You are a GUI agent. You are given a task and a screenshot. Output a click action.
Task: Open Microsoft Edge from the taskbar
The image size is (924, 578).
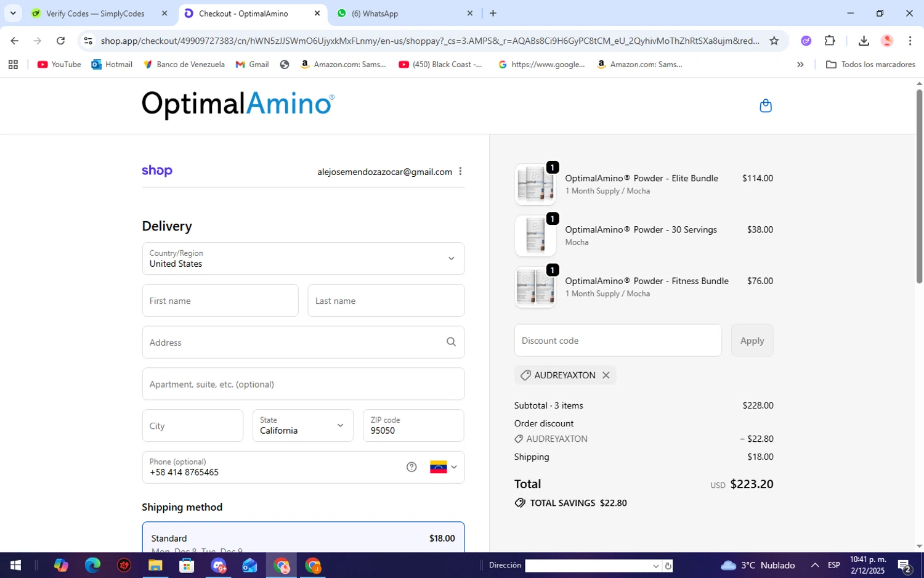click(x=92, y=565)
